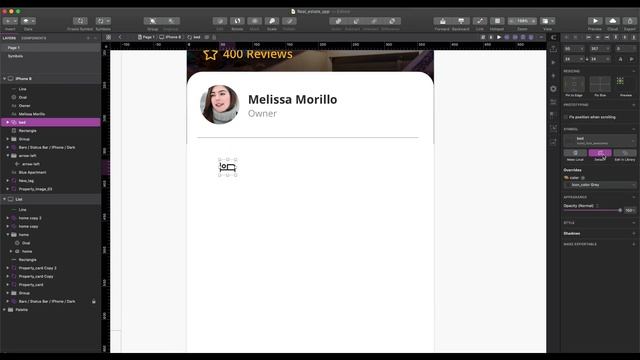Click the Flatten toolbar icon
640x360 pixels.
[x=289, y=21]
